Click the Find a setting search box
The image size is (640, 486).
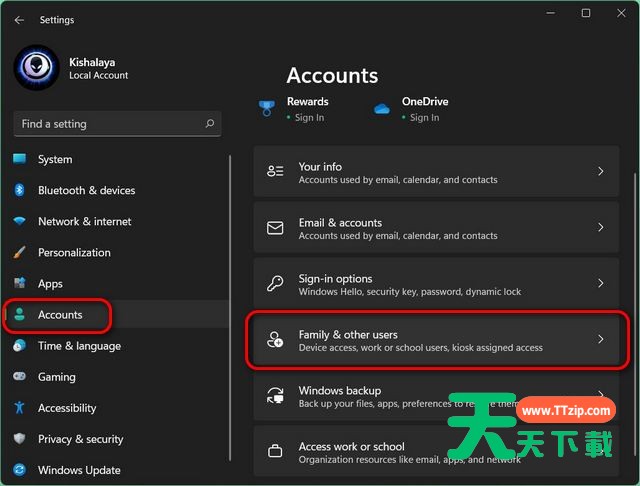click(x=110, y=124)
